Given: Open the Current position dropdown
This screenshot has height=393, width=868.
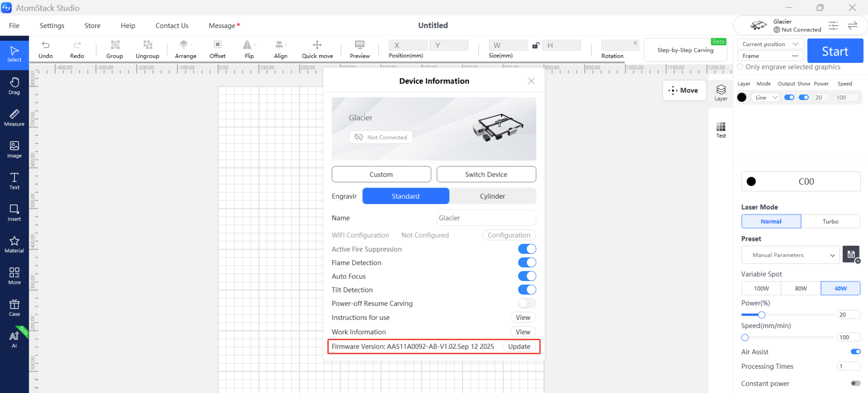Looking at the screenshot, I should (x=771, y=44).
